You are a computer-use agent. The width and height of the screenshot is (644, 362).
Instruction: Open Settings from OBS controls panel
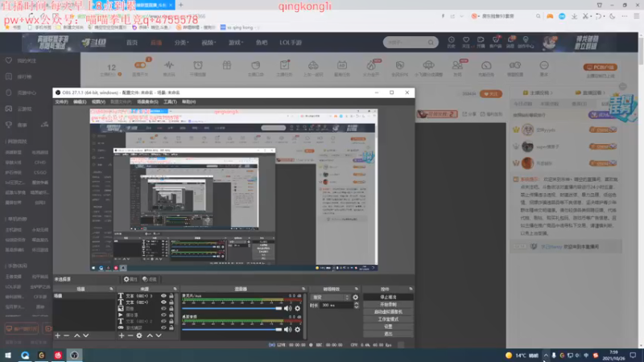click(388, 327)
